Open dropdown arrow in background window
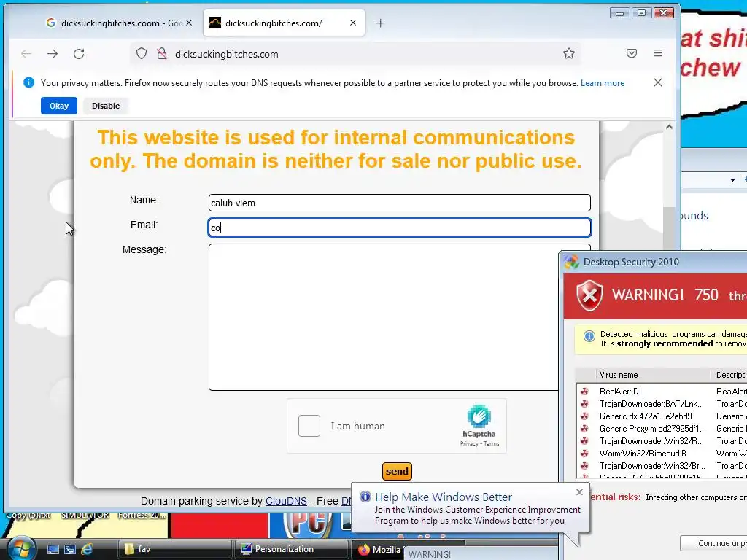 [x=732, y=180]
